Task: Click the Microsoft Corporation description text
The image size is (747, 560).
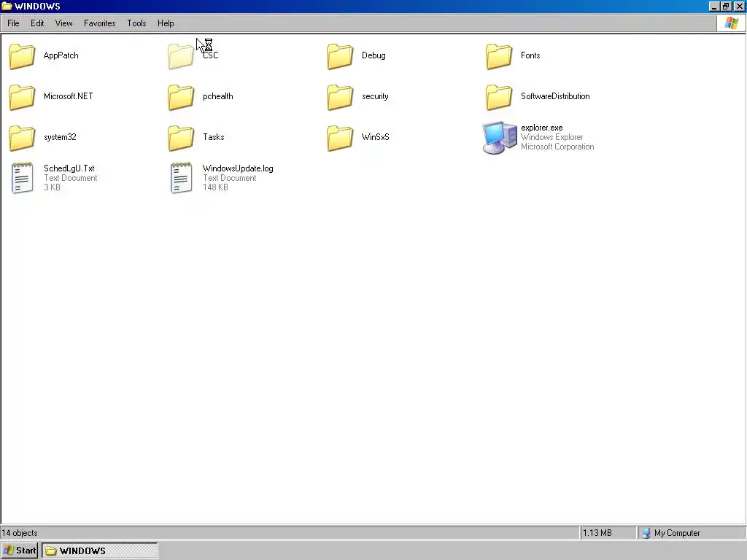Action: (557, 147)
